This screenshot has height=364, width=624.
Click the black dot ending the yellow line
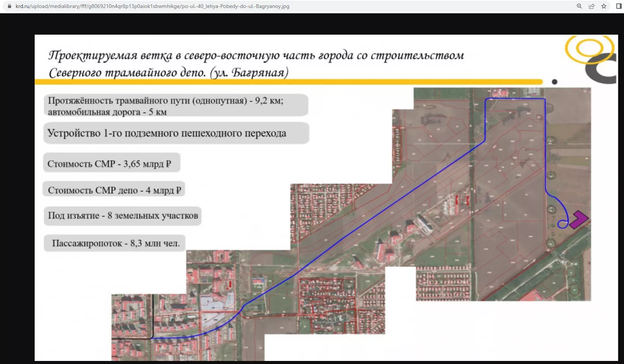pyautogui.click(x=554, y=82)
